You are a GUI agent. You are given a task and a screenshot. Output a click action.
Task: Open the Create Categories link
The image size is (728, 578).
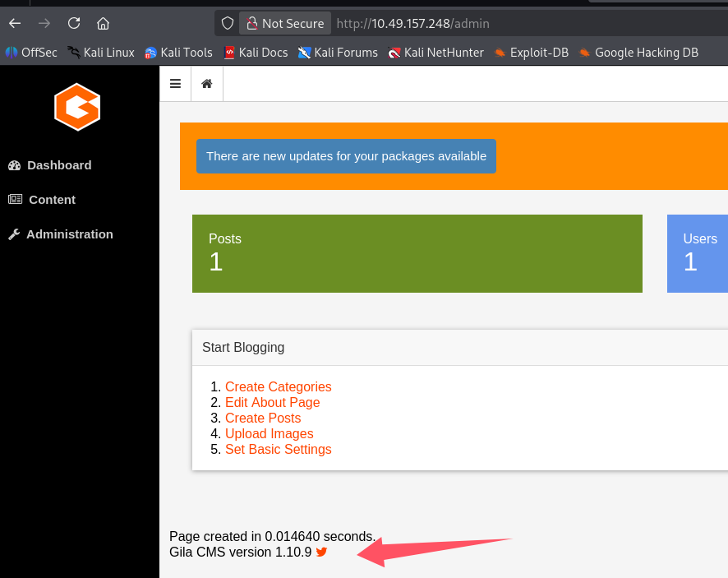pos(278,387)
